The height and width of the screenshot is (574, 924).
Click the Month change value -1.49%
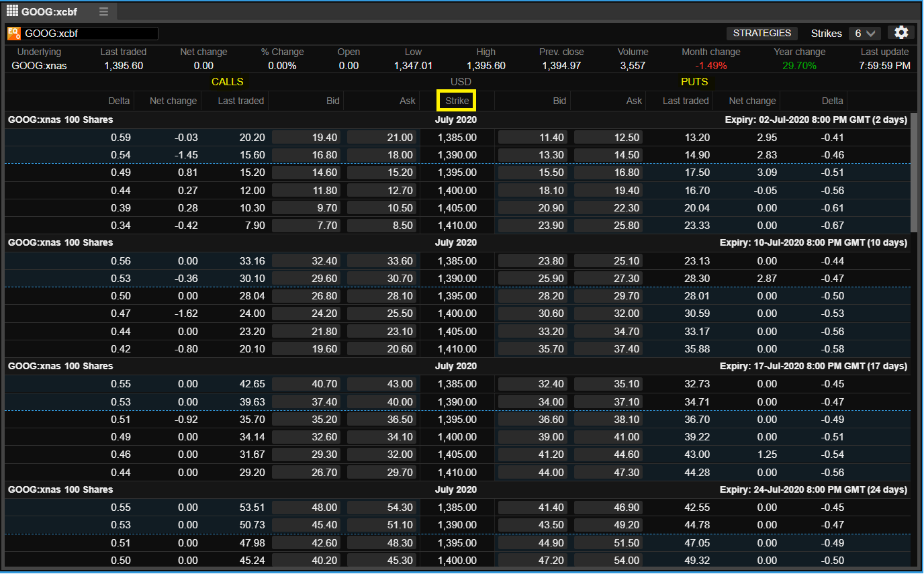pyautogui.click(x=710, y=66)
